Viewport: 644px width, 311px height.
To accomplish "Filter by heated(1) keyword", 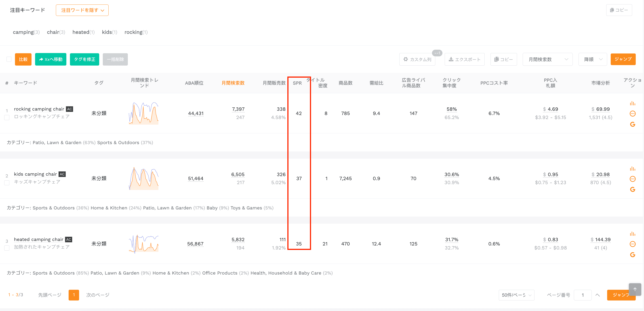I will [84, 32].
